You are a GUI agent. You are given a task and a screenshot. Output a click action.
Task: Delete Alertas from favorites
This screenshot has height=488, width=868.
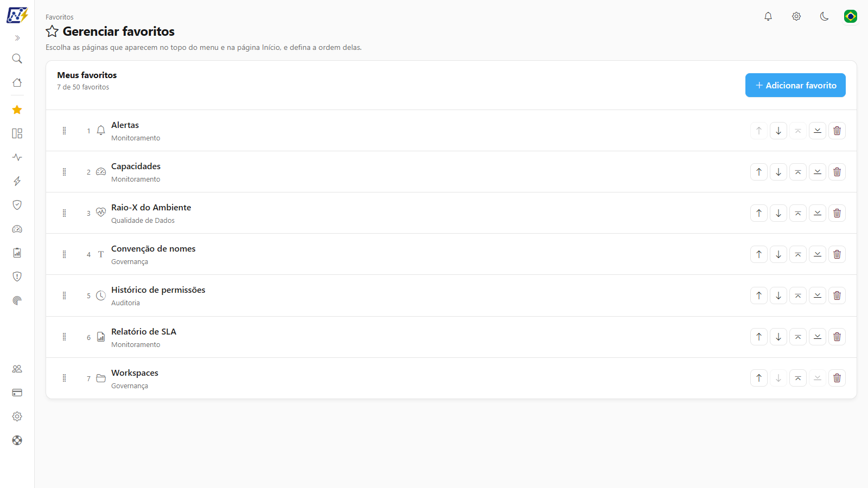point(837,131)
